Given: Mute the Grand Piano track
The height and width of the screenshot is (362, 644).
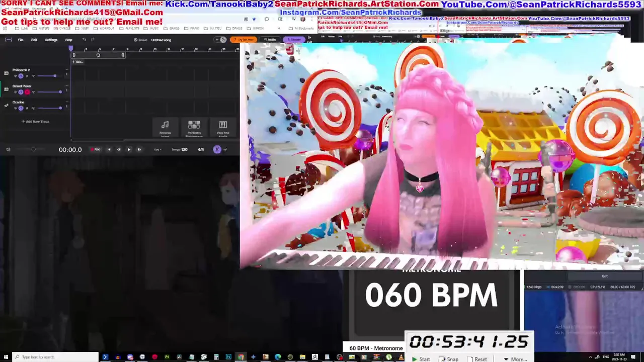Looking at the screenshot, I should coord(15,92).
